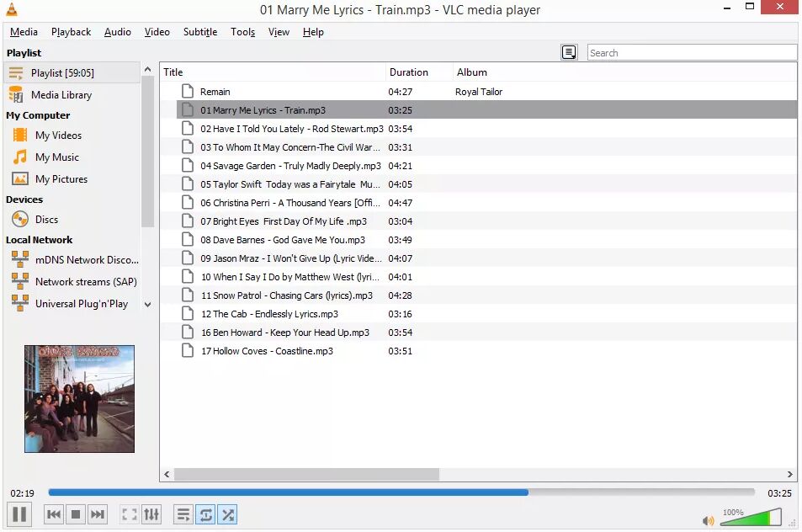This screenshot has height=532, width=802.
Task: Select 08 Dave Barnes God Gave Me You
Action: (478, 239)
